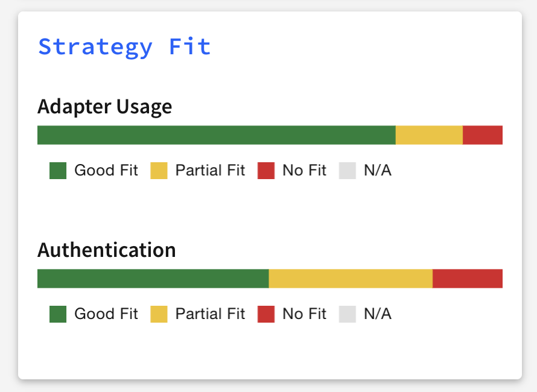Viewport: 537px width, 392px height.
Task: Select the yellow Partial Fit segment of the Adapter Usage bar
Action: pos(429,135)
